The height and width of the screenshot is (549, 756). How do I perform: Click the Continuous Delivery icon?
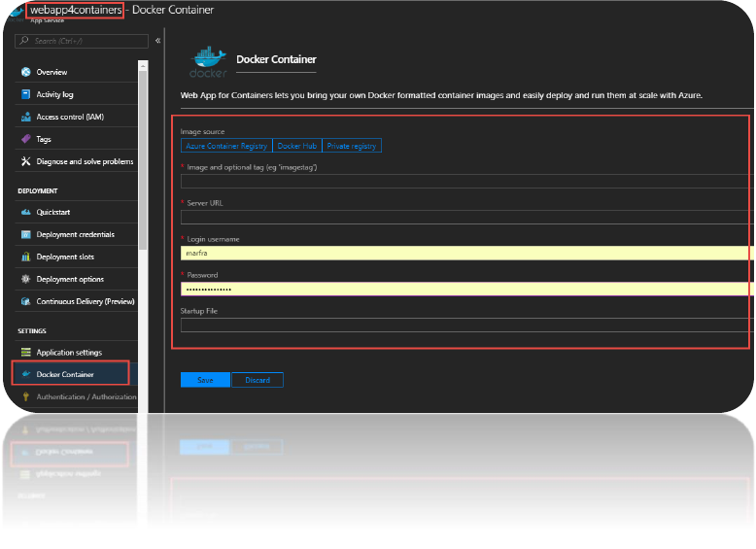click(26, 301)
